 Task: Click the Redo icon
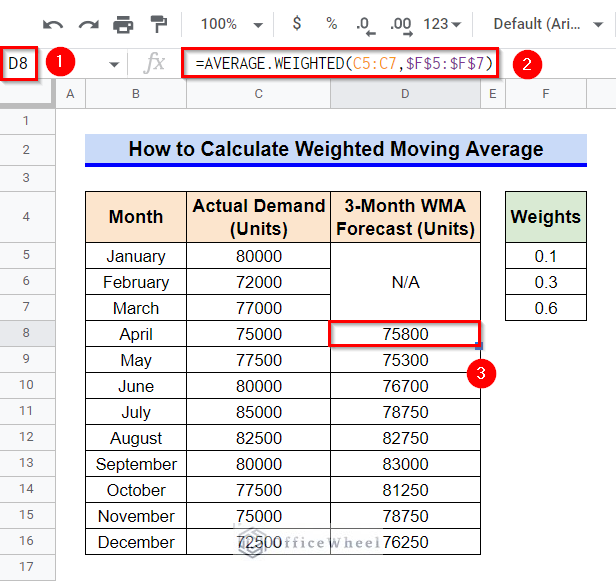88,25
